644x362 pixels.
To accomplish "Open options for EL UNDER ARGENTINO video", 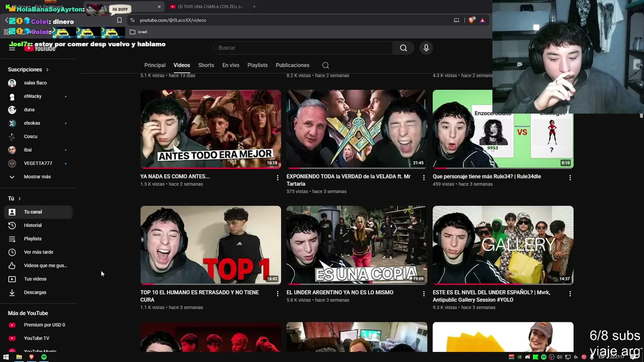I will pos(424,294).
